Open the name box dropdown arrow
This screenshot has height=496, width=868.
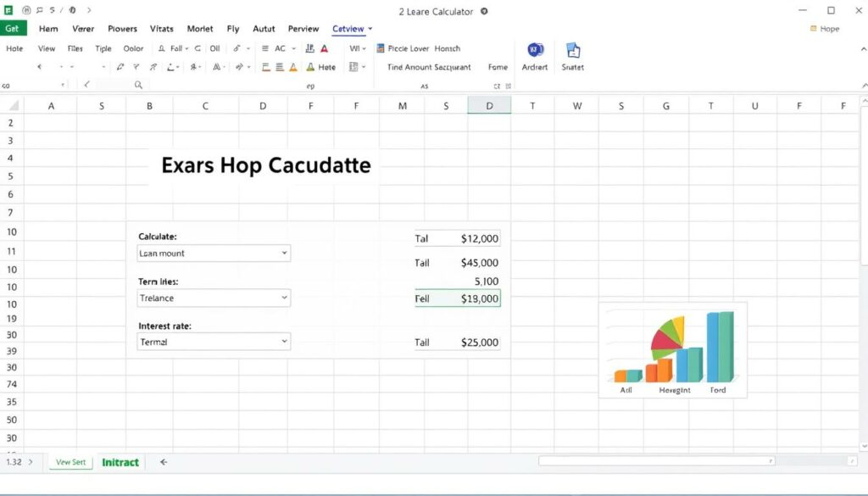coord(63,86)
